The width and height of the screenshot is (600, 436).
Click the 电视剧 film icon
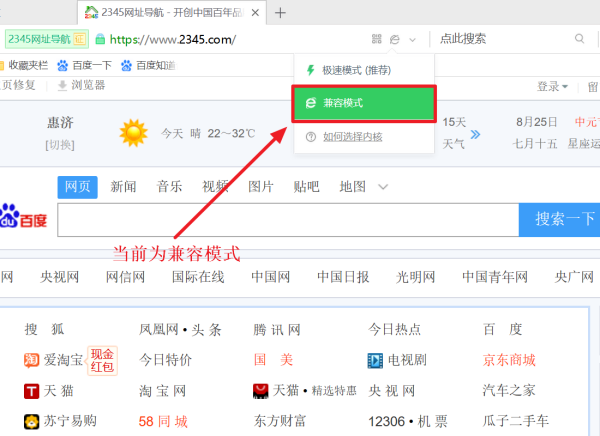[x=375, y=361]
